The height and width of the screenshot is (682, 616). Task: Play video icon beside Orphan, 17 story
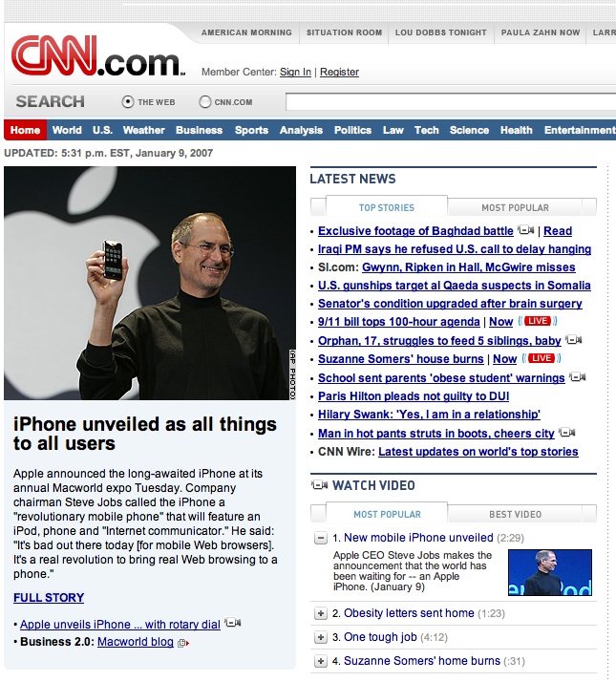click(573, 340)
